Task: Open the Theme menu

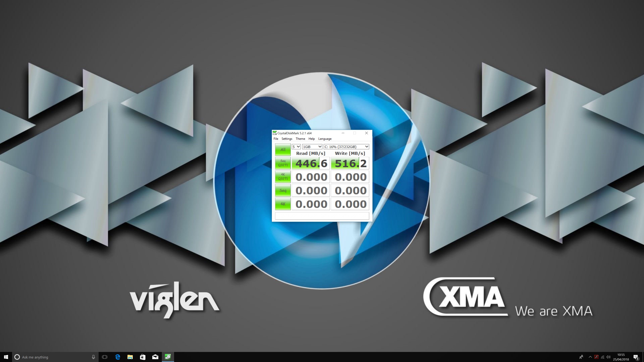Action: point(300,139)
